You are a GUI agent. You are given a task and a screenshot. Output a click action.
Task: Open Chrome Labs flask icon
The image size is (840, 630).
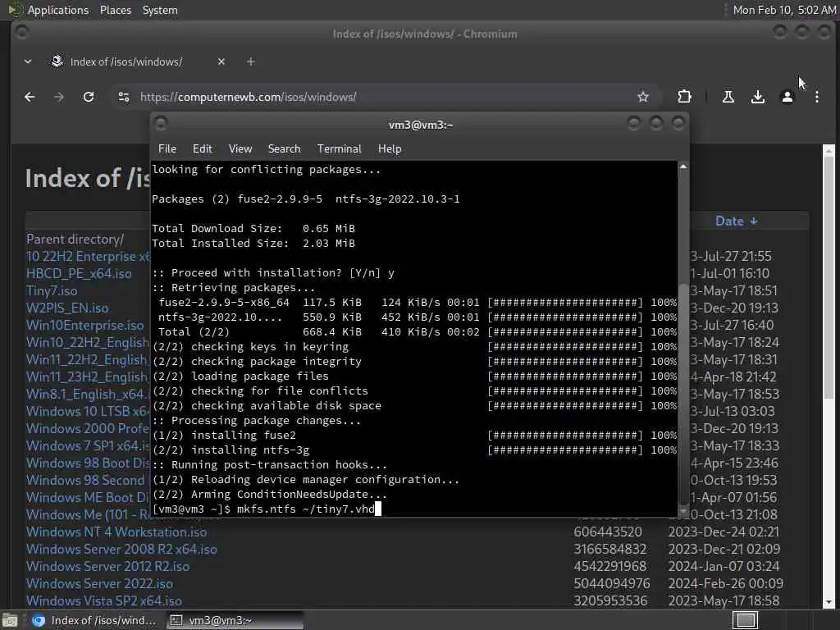pyautogui.click(x=728, y=97)
